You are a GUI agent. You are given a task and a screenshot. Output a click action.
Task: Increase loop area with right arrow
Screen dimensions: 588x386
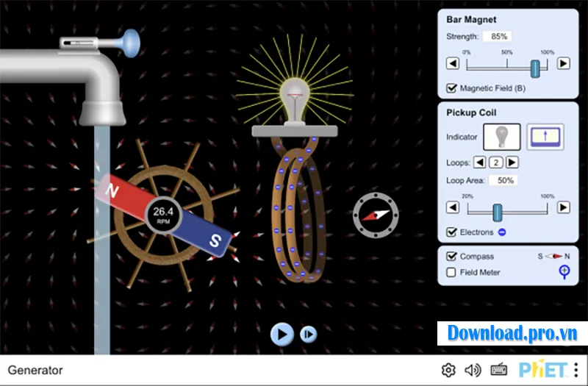(x=564, y=207)
